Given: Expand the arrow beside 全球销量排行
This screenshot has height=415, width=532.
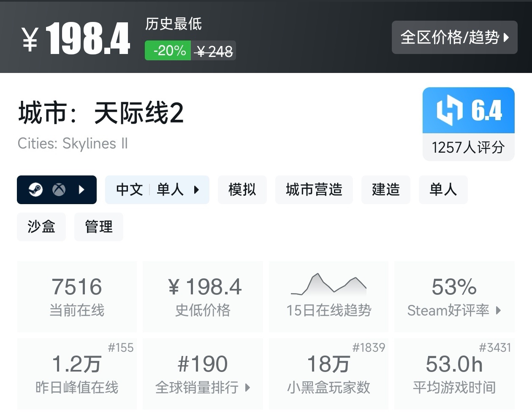Looking at the screenshot, I should click(x=247, y=387).
